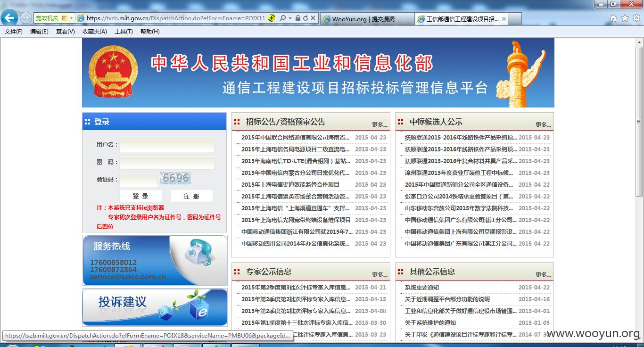Viewport: 644px width, 347px height.
Task: Click the 验证码 input field
Action: 139,180
